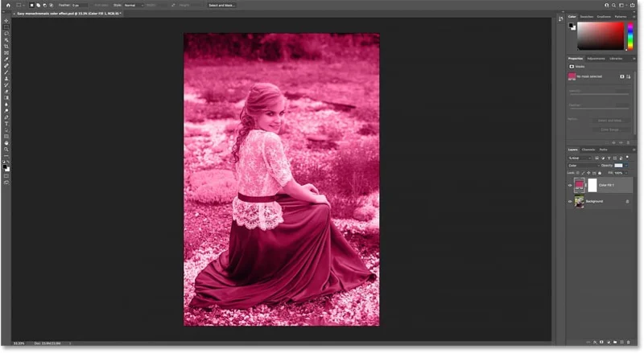
Task: Click the rainbow hue slider in Color panel
Action: (630, 36)
